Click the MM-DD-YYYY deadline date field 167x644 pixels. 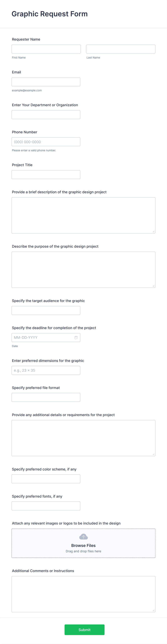click(x=43, y=337)
